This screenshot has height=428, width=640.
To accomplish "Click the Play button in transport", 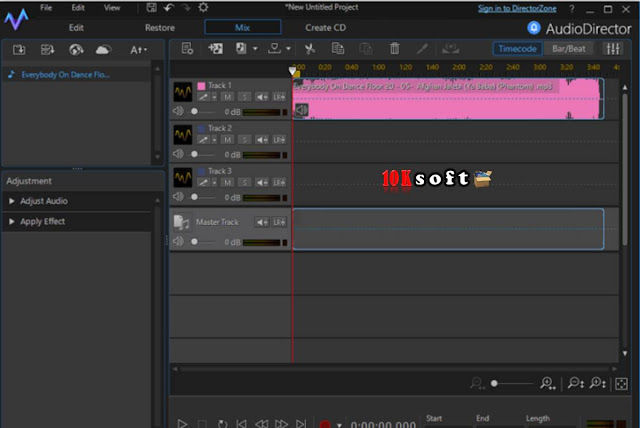I will [182, 424].
